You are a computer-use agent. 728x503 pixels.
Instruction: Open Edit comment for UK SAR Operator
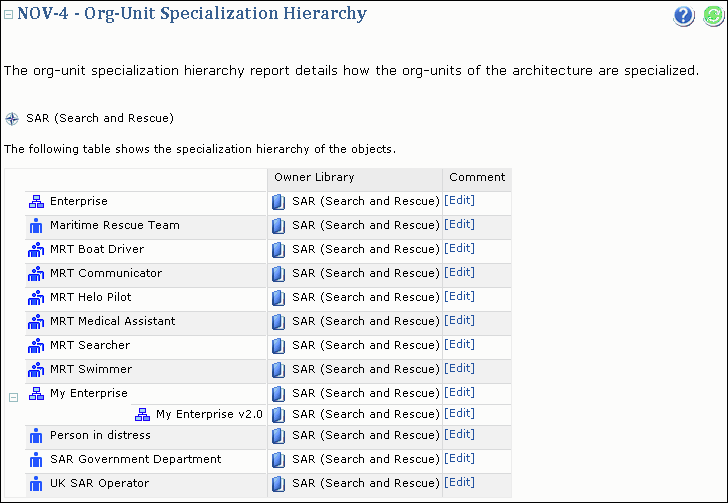pyautogui.click(x=459, y=483)
